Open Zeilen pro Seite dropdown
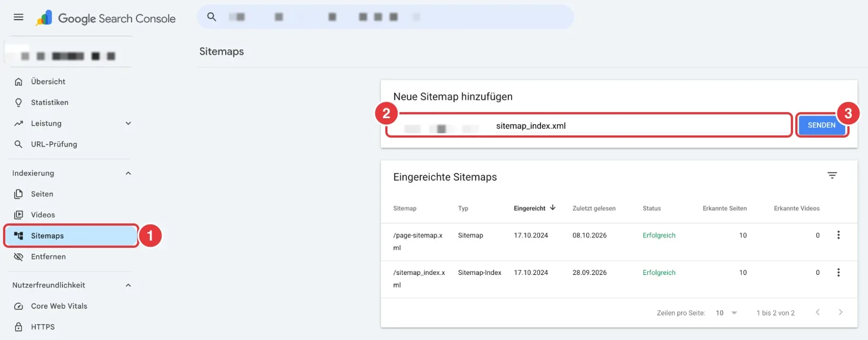868x340 pixels. pos(727,313)
